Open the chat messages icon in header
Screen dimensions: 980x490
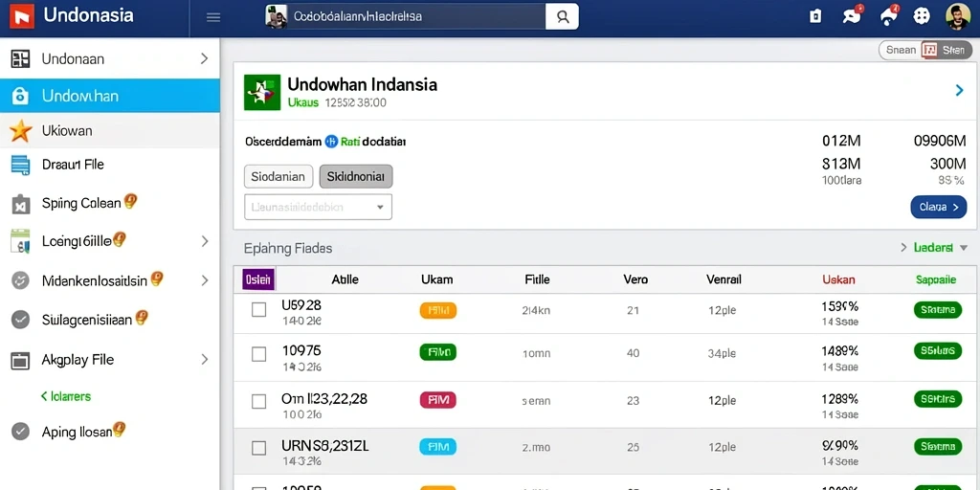(852, 16)
